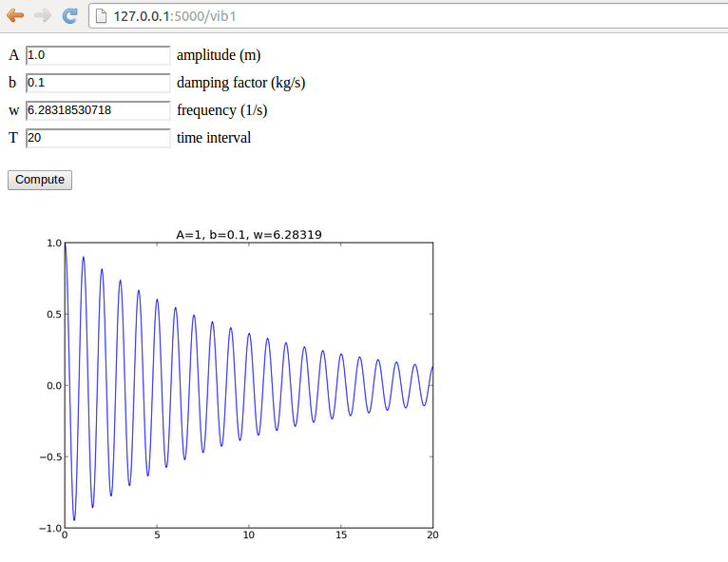Screen dimensions: 728x562
Task: Click the page icon in the address bar
Action: [x=101, y=16]
